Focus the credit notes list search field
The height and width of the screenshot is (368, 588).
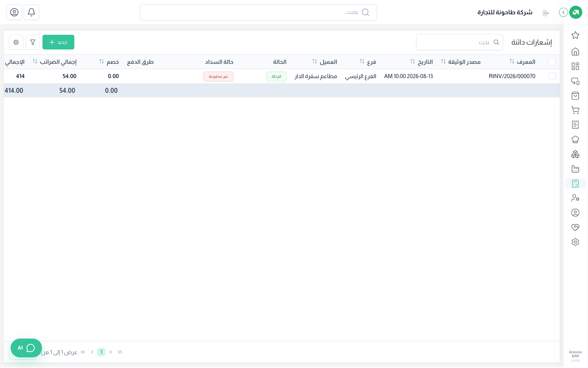pos(459,42)
